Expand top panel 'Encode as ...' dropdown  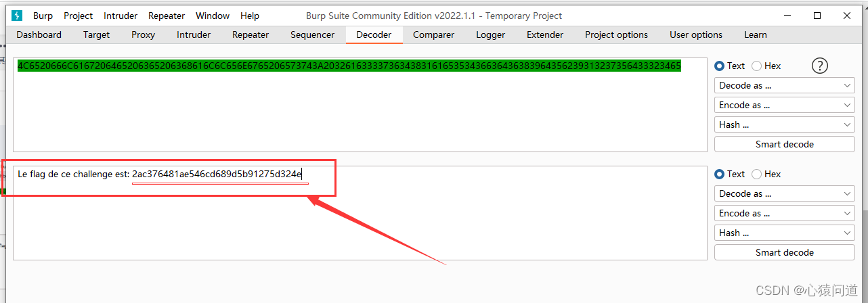click(785, 105)
